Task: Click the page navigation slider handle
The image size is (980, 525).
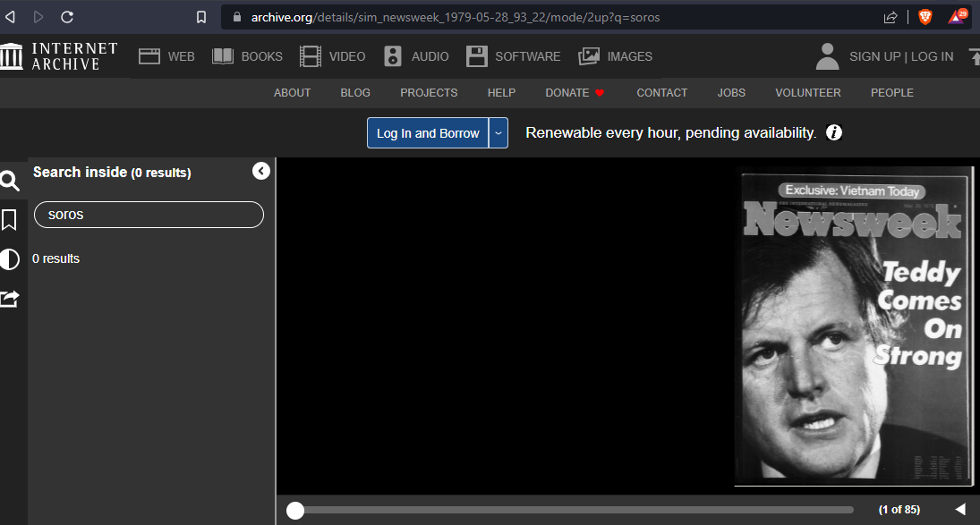Action: click(295, 511)
